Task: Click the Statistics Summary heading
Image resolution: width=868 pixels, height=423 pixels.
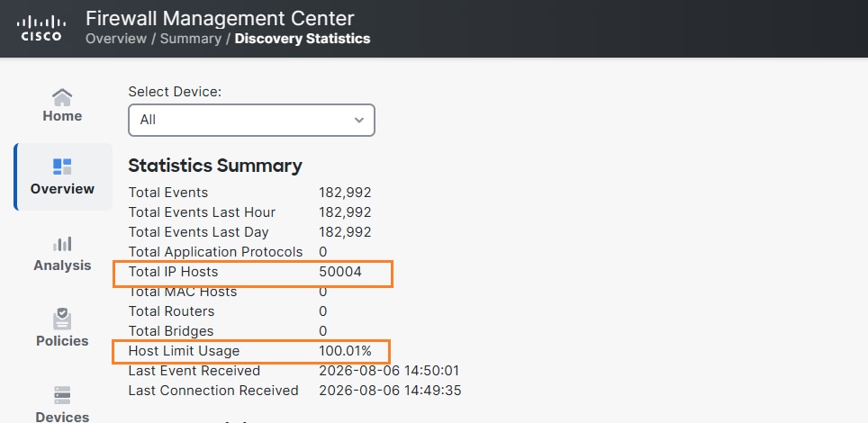Action: 215,166
